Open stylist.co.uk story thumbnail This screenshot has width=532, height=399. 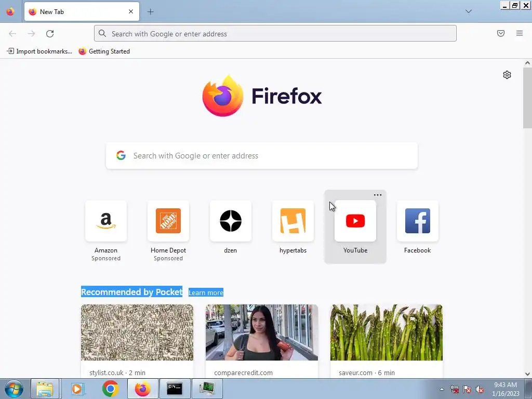click(137, 332)
